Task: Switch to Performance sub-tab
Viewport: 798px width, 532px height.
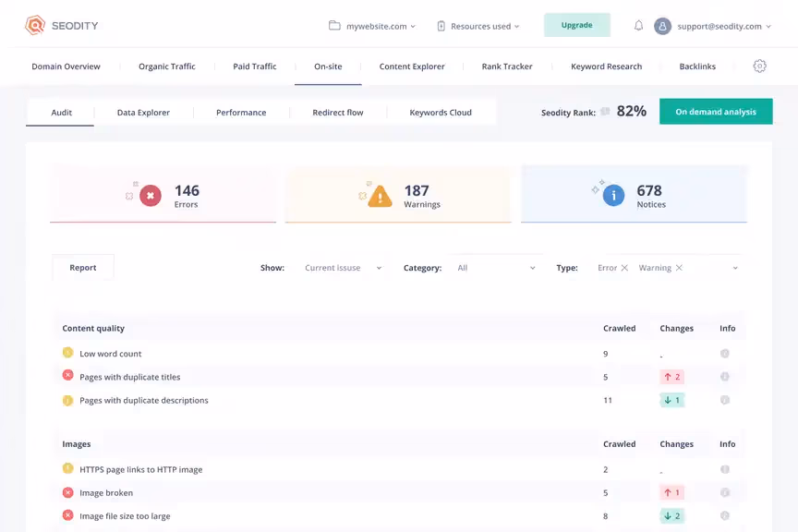Action: pyautogui.click(x=241, y=113)
